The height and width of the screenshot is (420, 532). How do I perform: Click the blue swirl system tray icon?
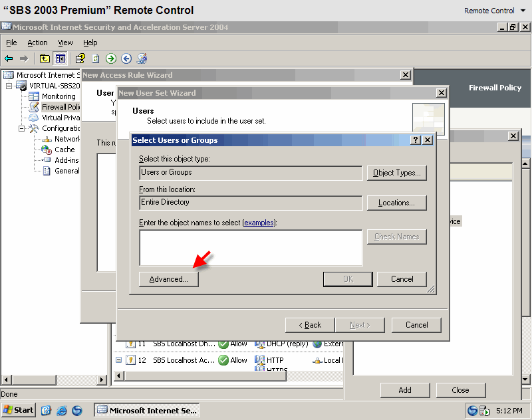pos(472,411)
